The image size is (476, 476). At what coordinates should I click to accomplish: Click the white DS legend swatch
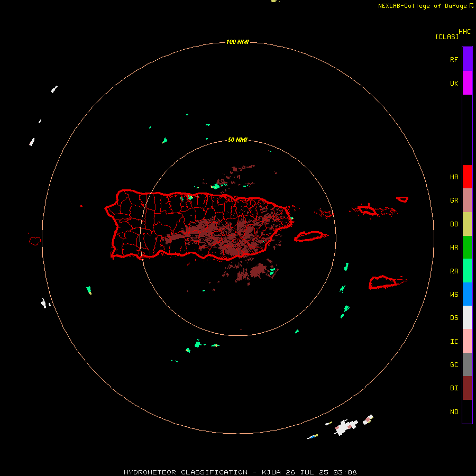tap(467, 317)
